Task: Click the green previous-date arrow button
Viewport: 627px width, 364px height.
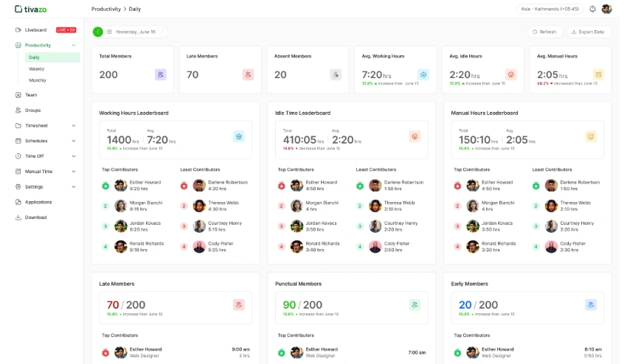Action: 98,32
